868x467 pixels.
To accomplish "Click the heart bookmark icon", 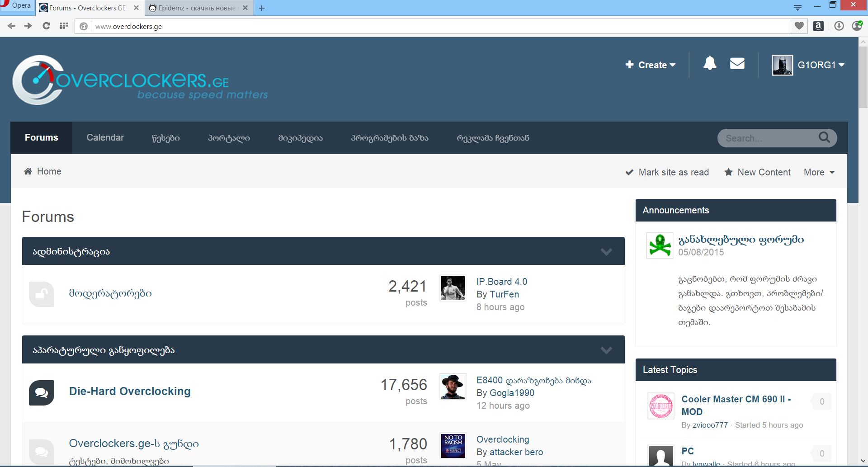I will tap(799, 26).
